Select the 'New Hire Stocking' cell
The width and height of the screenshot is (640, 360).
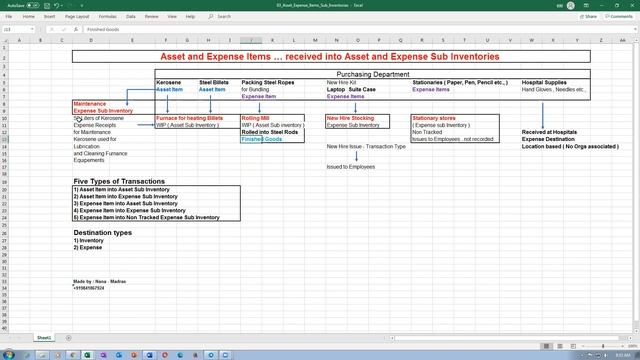pyautogui.click(x=350, y=118)
